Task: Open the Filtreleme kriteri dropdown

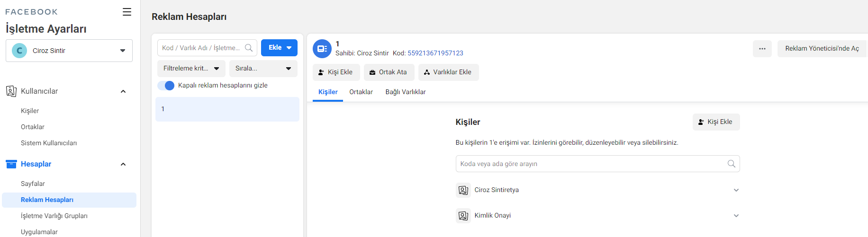Action: [x=191, y=69]
